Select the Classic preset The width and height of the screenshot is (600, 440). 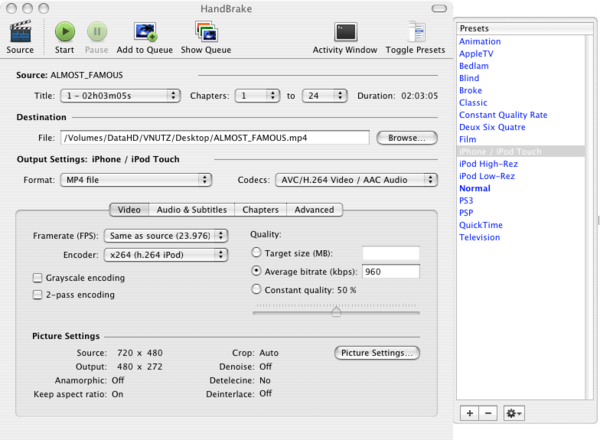[x=520, y=103]
